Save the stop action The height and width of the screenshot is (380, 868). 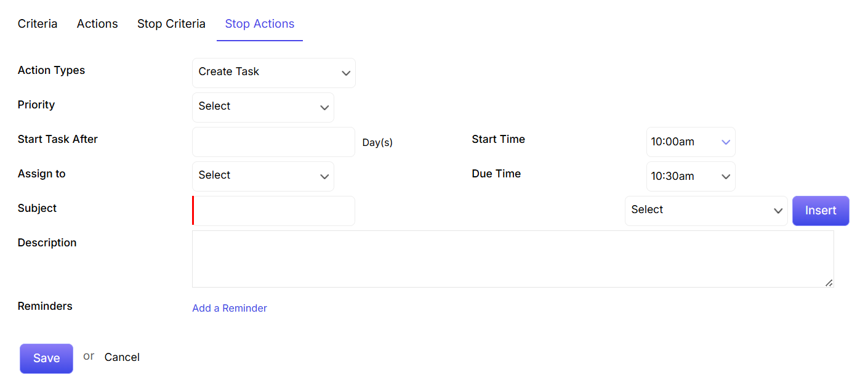[x=46, y=358]
